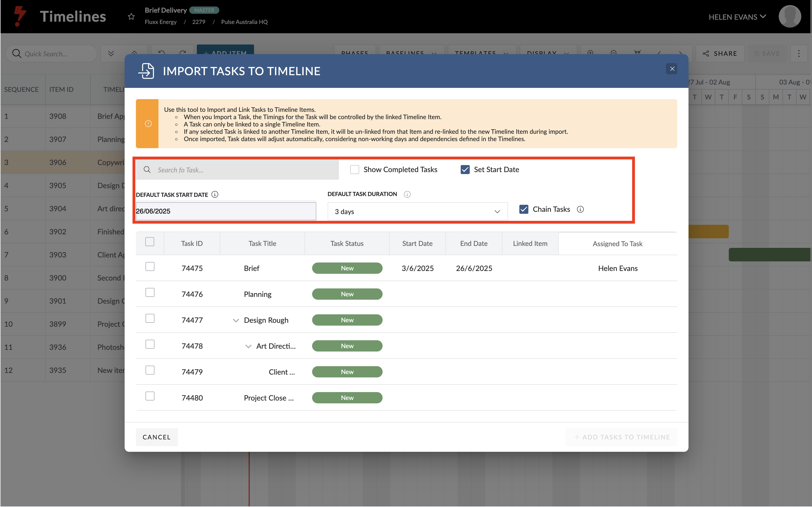
Task: Select the checkbox for task 74475 Brief
Action: click(x=150, y=267)
